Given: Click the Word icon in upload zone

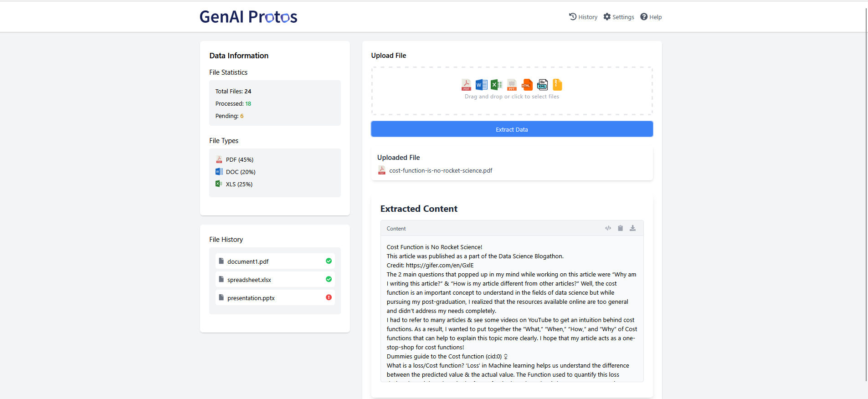Looking at the screenshot, I should point(481,85).
